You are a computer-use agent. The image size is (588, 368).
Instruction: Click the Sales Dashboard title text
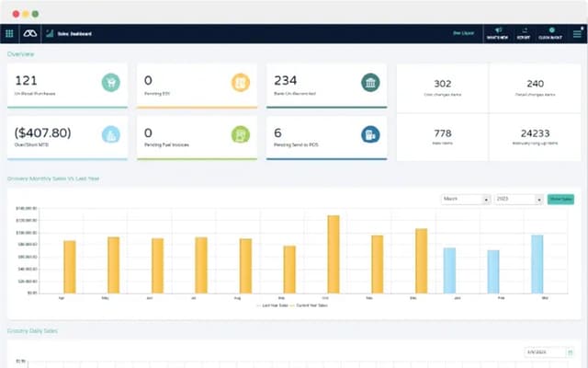74,34
